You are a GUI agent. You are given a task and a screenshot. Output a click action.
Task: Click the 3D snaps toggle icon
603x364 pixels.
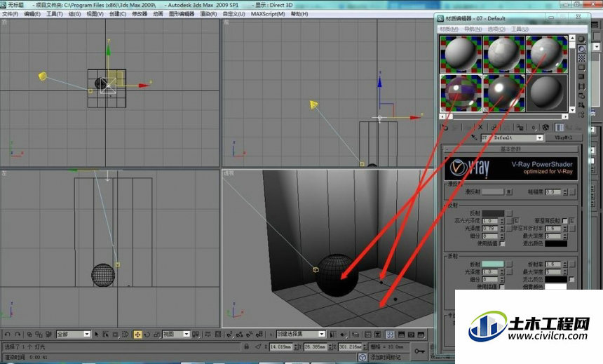coord(229,335)
